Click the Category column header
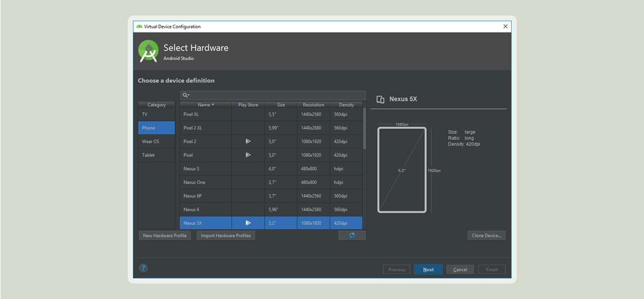 (x=157, y=105)
